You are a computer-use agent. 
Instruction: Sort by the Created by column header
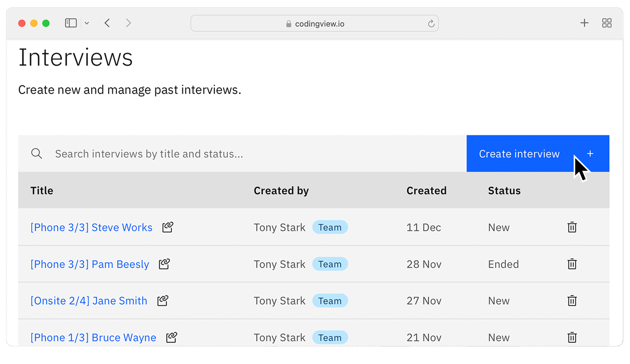(281, 191)
